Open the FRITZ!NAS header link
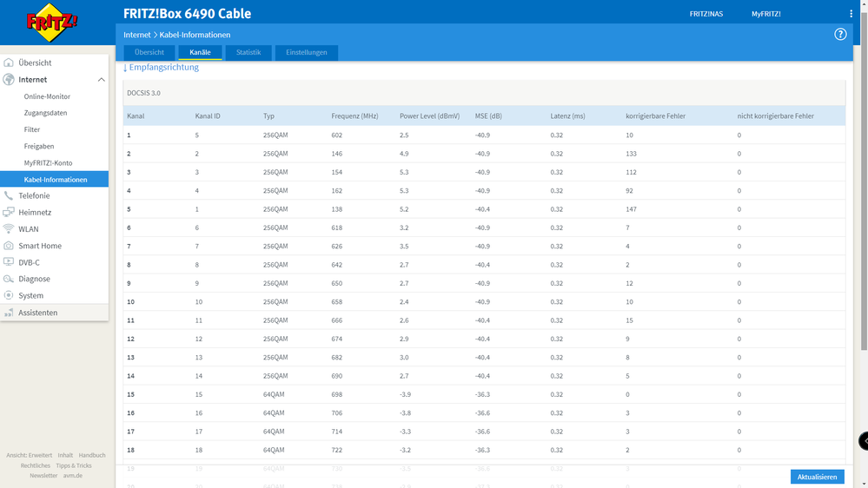The image size is (868, 488). click(706, 14)
